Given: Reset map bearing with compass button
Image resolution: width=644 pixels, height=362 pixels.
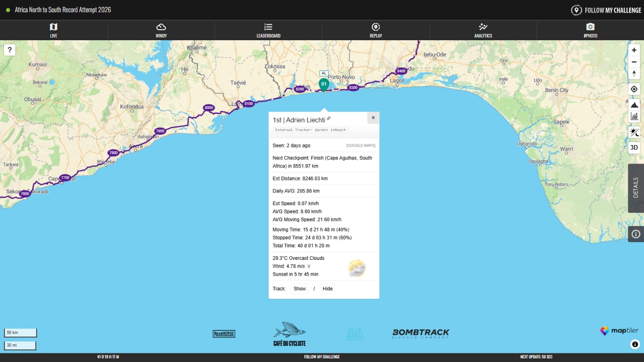Looking at the screenshot, I should [x=634, y=74].
